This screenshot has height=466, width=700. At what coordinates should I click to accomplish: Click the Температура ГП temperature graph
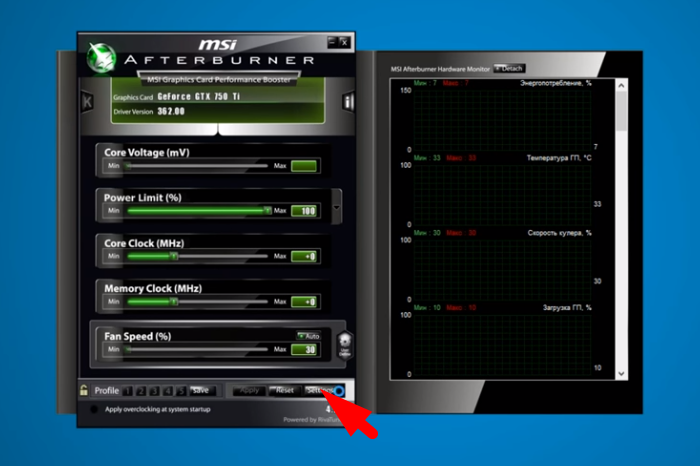coord(502,195)
